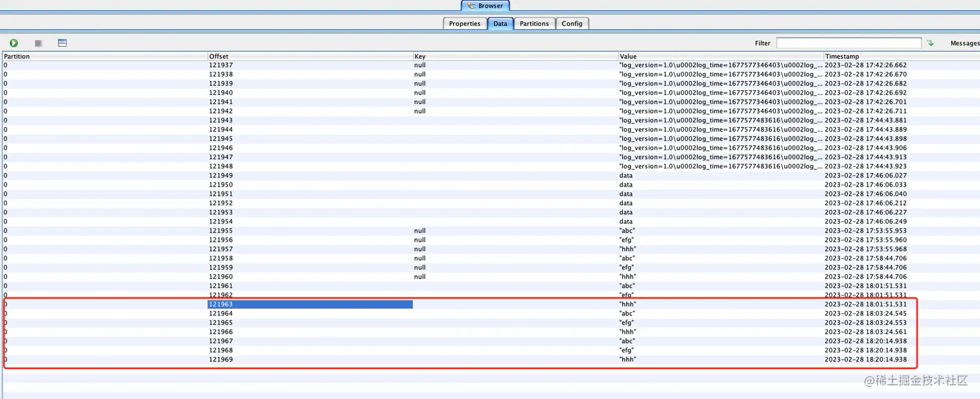Click the null key in row 121941
The width and height of the screenshot is (980, 399).
click(x=420, y=102)
